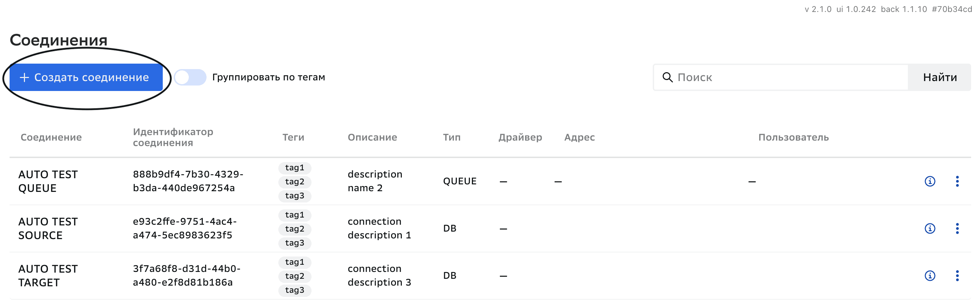Click the plus icon on create button
980x301 pixels.
(24, 77)
